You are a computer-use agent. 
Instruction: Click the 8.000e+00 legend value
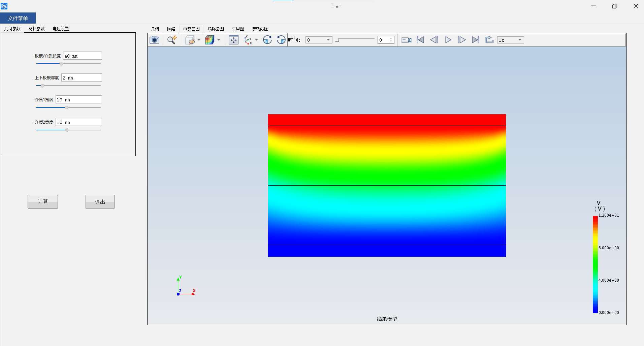(609, 248)
